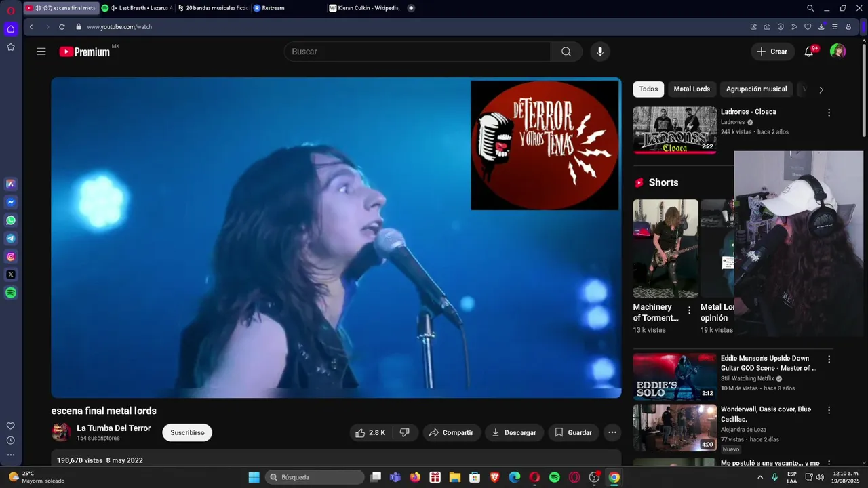Click the Descargar download button

(514, 432)
